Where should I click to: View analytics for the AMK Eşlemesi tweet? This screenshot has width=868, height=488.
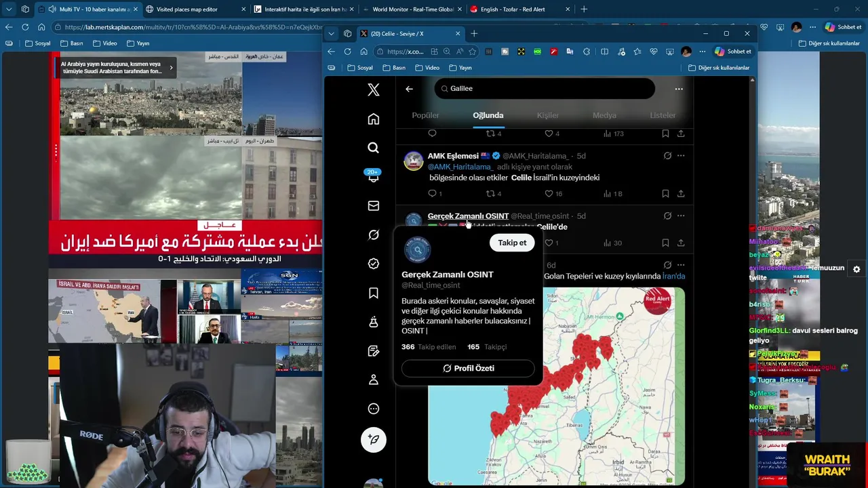(x=613, y=194)
